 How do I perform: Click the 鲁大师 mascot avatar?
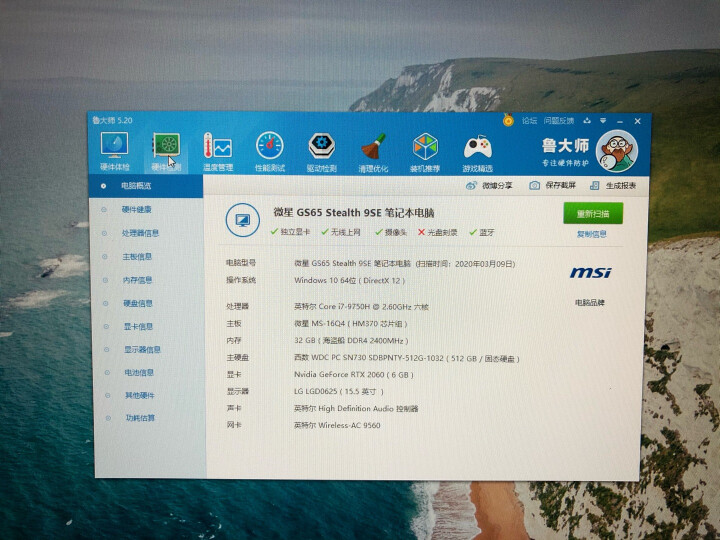617,151
